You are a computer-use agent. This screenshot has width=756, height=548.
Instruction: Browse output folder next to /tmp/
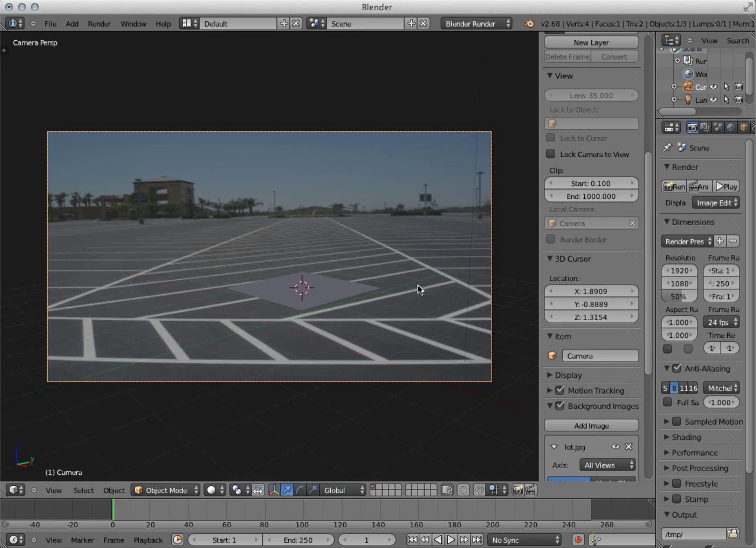(x=733, y=534)
